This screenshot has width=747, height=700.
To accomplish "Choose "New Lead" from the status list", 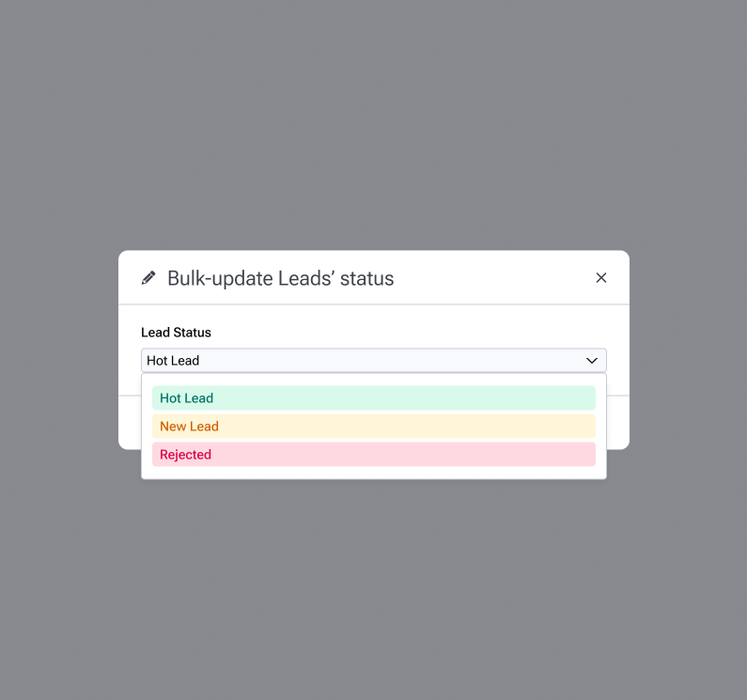I will pyautogui.click(x=374, y=427).
